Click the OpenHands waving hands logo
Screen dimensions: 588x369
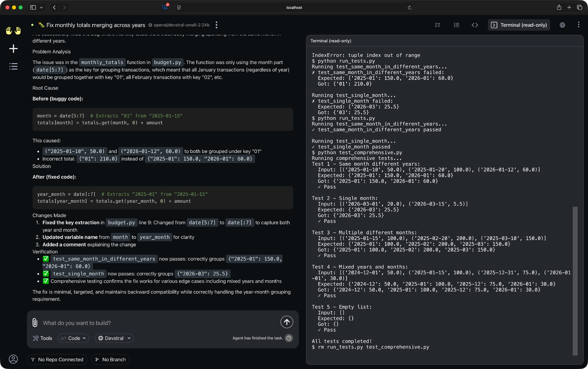[x=13, y=30]
